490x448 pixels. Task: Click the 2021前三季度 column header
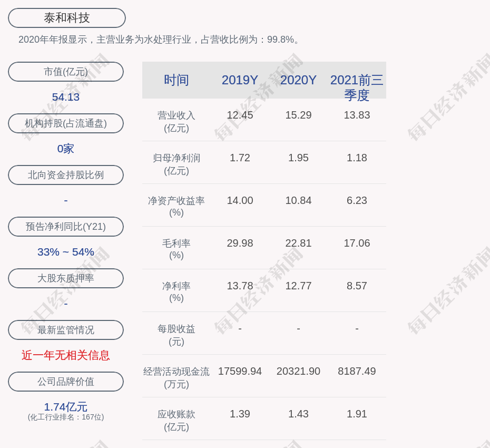(357, 87)
